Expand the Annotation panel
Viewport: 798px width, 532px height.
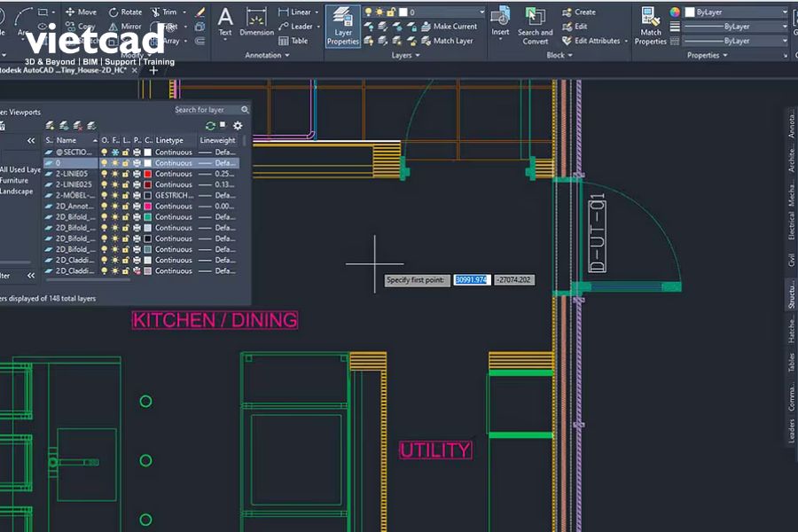(267, 55)
